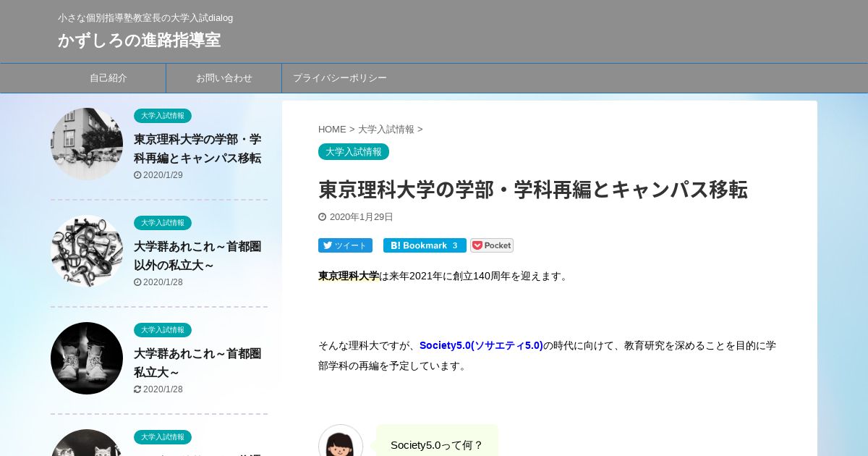Click the 大学入試情報 tag on 首都圏私立大 post
Image resolution: width=868 pixels, height=456 pixels.
(x=163, y=330)
